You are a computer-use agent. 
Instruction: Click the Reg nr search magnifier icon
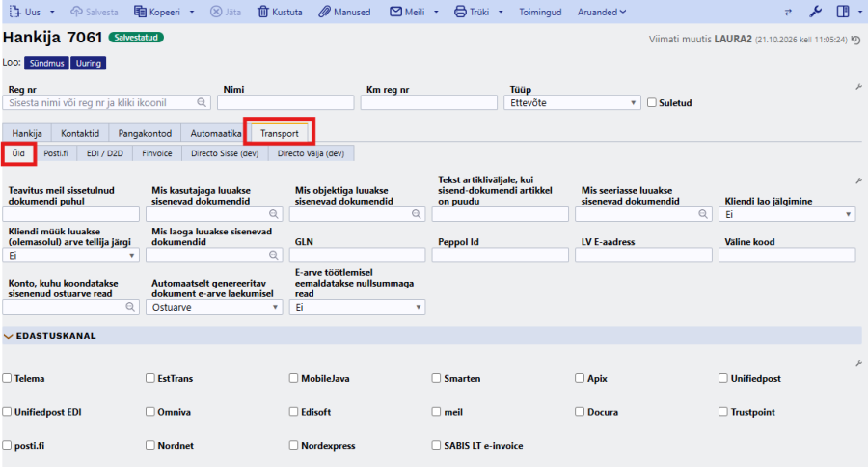[x=202, y=102]
